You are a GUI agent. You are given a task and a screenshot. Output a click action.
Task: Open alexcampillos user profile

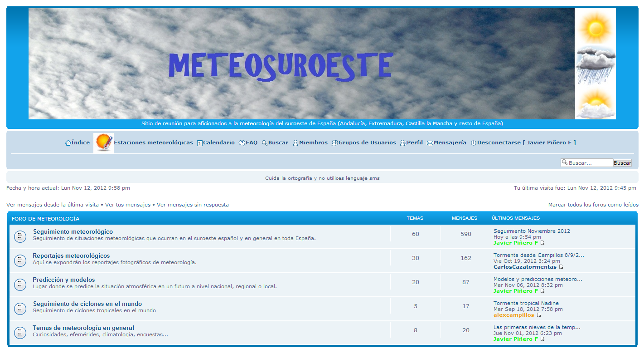[514, 315]
